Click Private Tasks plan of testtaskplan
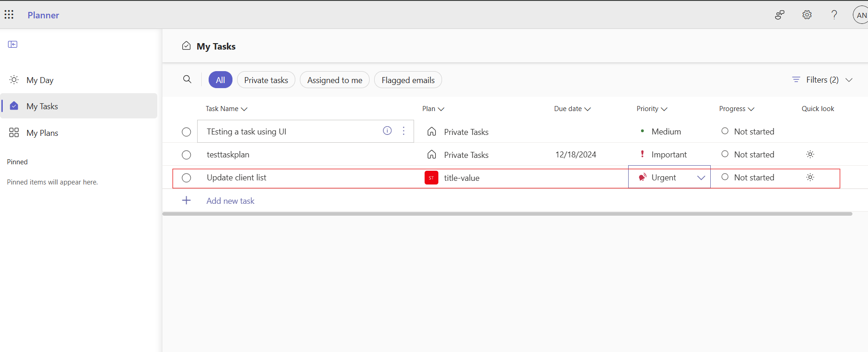 [x=466, y=155]
